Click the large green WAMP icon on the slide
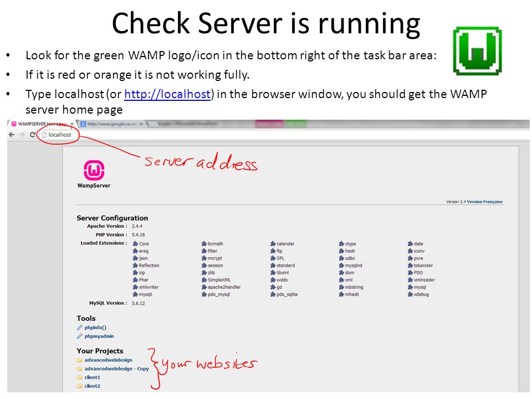532x399 pixels. [x=477, y=51]
